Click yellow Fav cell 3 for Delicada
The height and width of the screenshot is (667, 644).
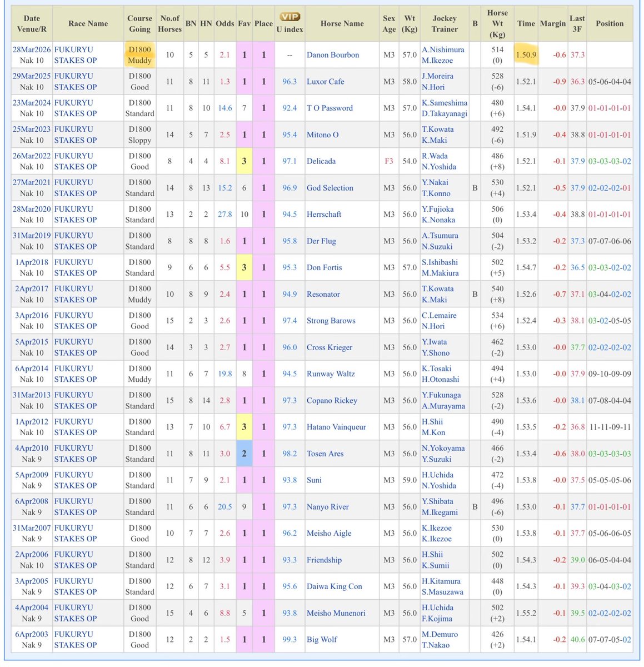pyautogui.click(x=244, y=161)
